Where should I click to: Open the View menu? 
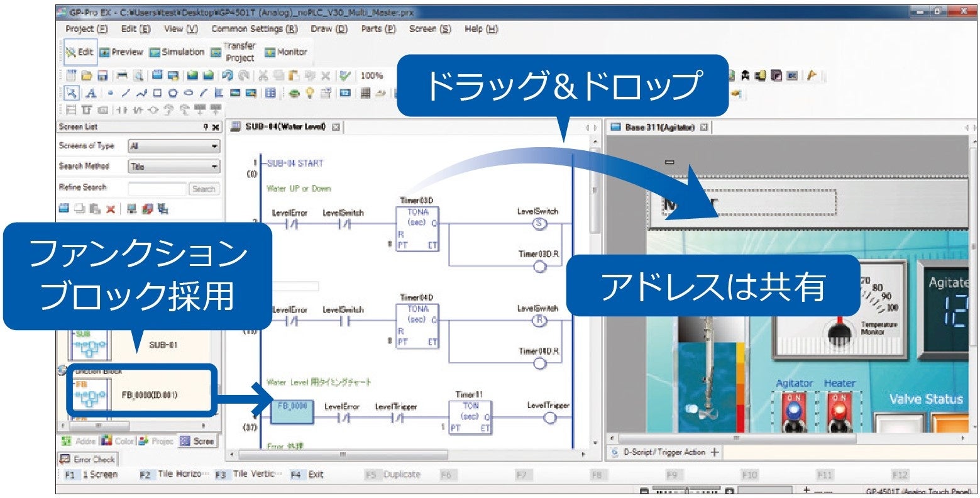point(181,29)
